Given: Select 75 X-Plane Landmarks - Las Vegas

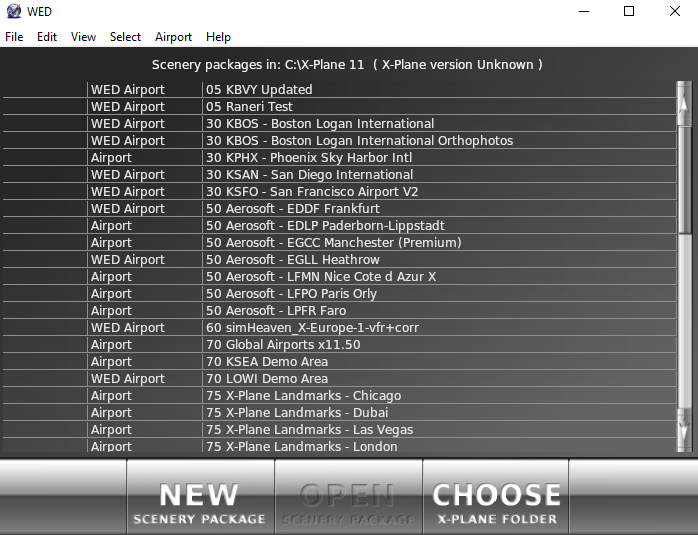Looking at the screenshot, I should 339,430.
